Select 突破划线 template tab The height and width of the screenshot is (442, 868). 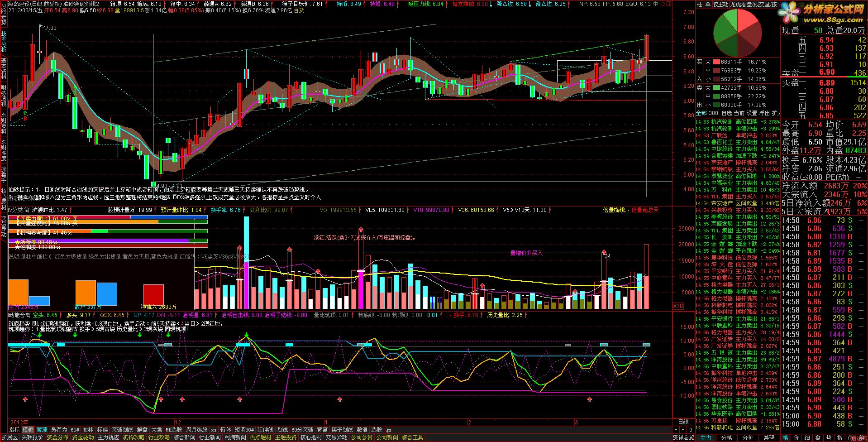click(x=122, y=429)
